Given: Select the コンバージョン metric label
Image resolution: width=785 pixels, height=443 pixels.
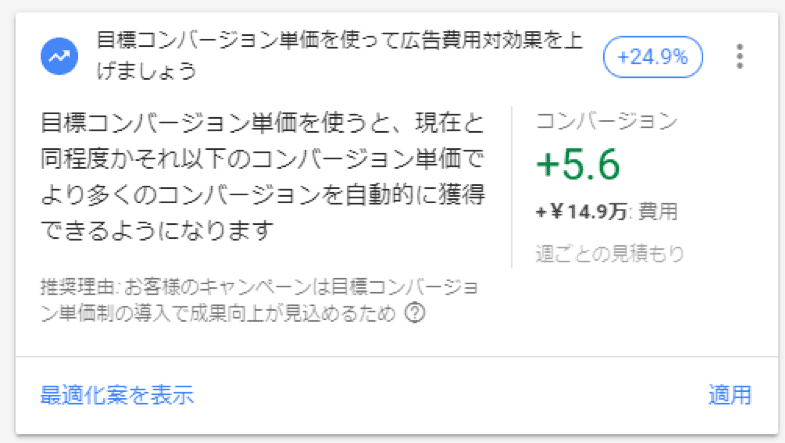Looking at the screenshot, I should (x=606, y=122).
